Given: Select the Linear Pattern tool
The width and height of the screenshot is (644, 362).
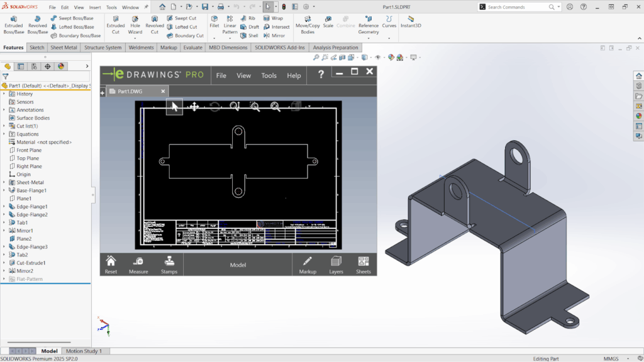Looking at the screenshot, I should pos(230,25).
